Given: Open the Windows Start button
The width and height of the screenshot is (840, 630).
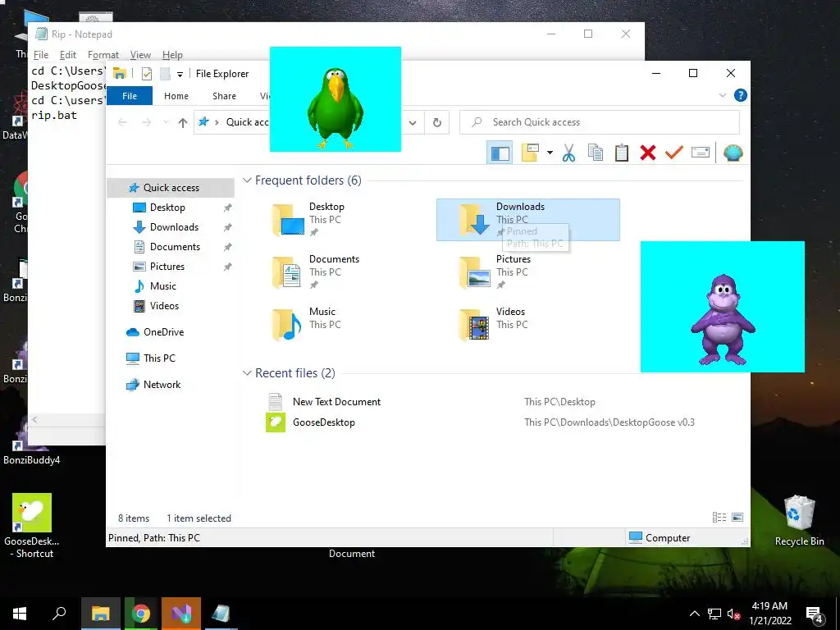Looking at the screenshot, I should (x=20, y=614).
